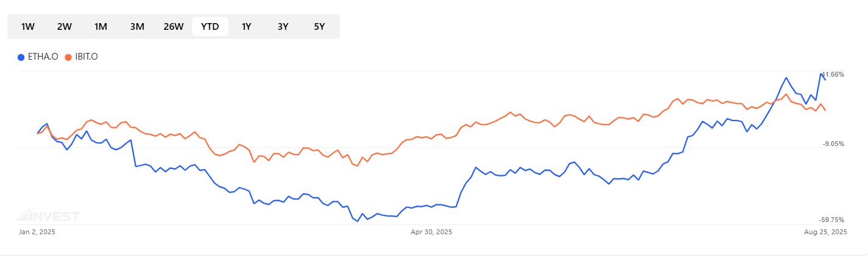Screen dimensions: 868x261
Task: Switch chart to 1Y range
Action: (246, 27)
